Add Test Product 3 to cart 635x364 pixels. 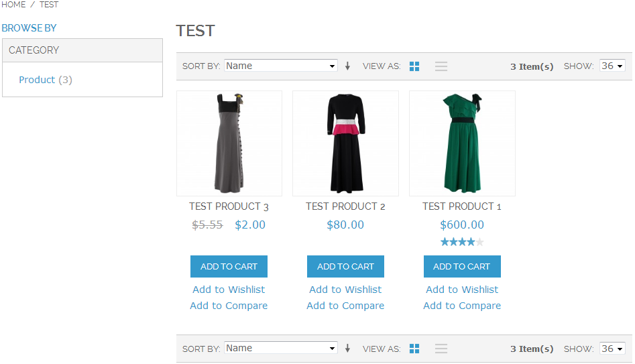[229, 266]
